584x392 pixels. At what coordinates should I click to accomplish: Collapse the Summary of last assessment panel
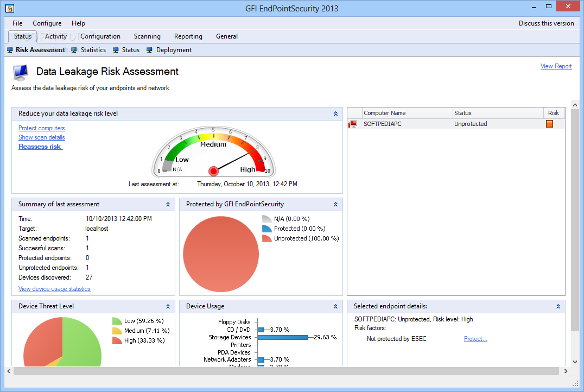point(168,204)
